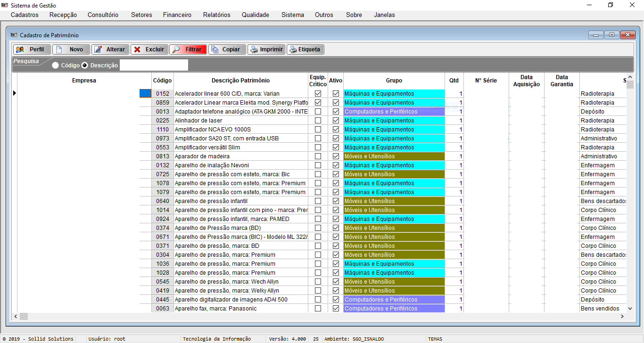Open the Recepção menu
This screenshot has width=644, height=343.
click(63, 15)
